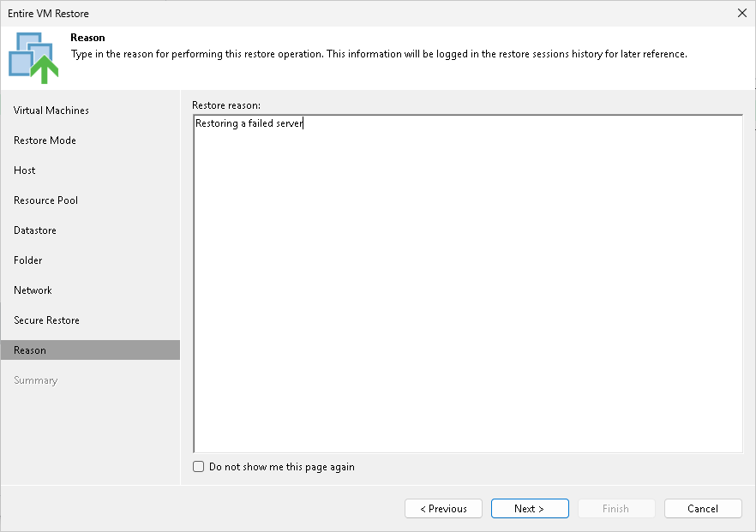Open the Restore Mode step
The image size is (756, 532).
tap(44, 140)
